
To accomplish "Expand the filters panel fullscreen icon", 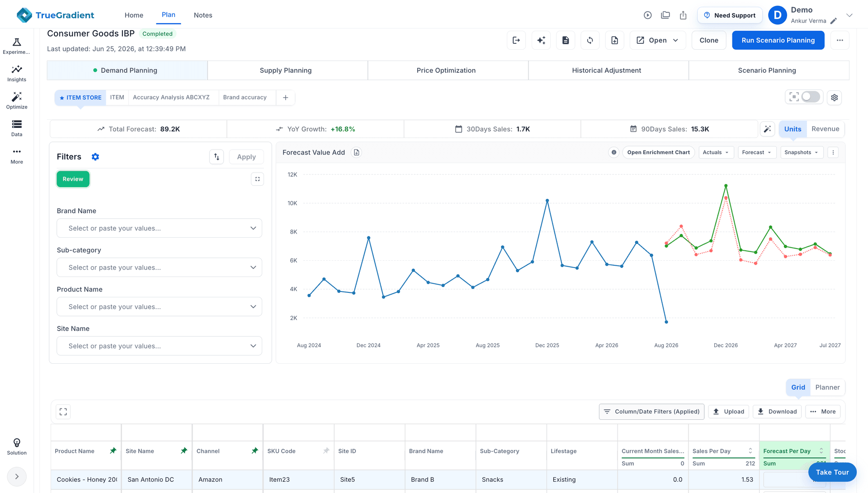I will click(x=258, y=179).
